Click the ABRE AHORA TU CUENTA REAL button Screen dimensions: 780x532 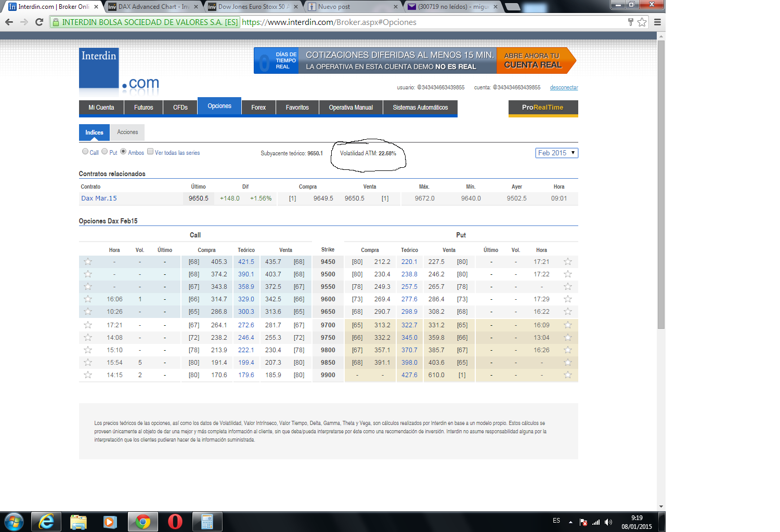[x=536, y=60]
